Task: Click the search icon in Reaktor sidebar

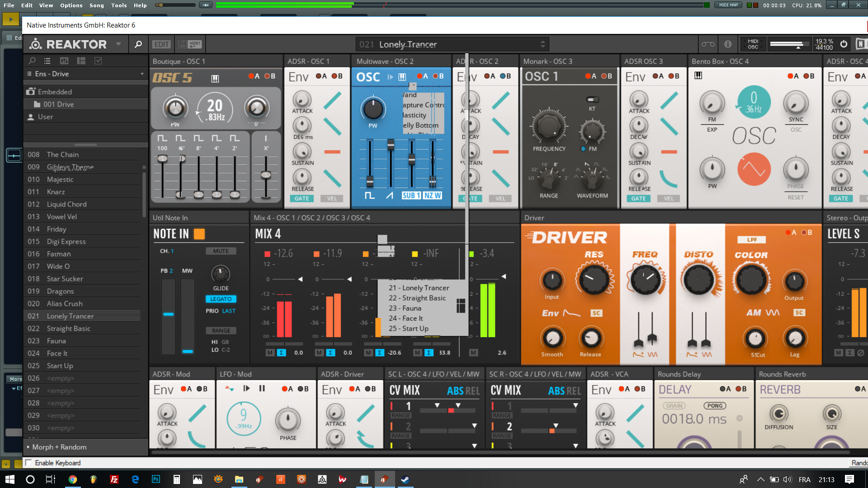Action: pos(32,61)
